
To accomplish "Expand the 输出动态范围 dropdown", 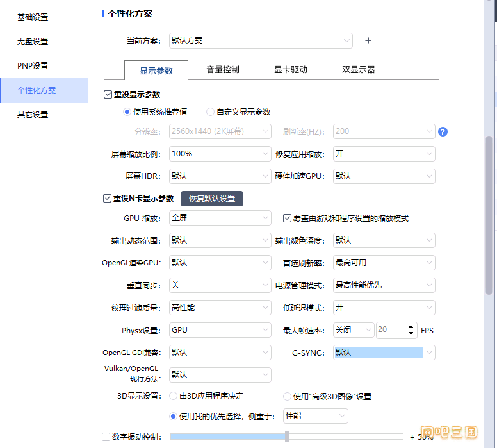I will coord(220,240).
